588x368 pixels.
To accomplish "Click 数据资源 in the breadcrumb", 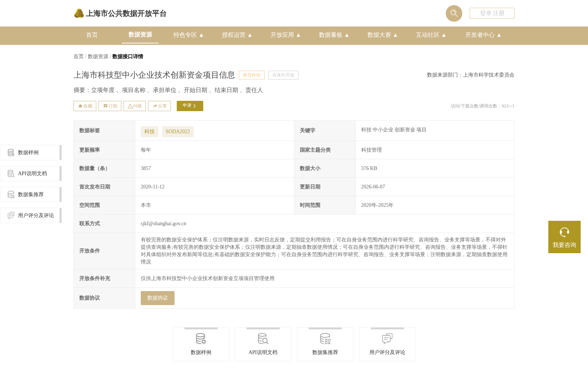I will (x=98, y=56).
